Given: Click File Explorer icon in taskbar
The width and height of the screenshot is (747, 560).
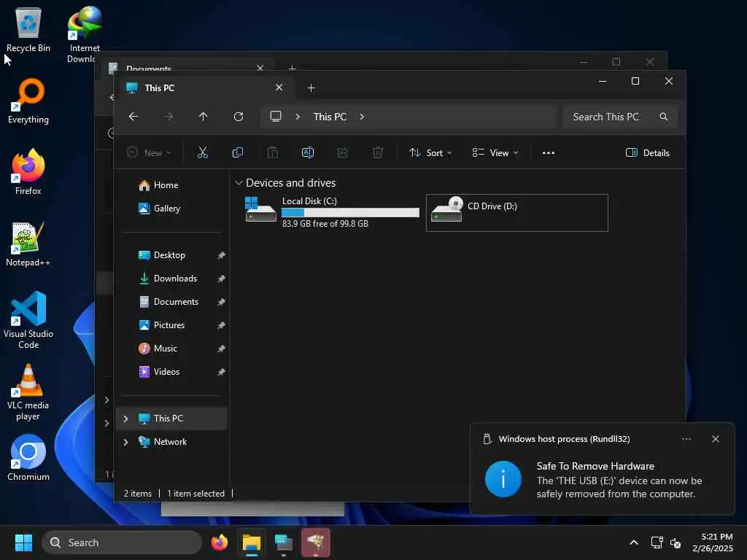Looking at the screenshot, I should [x=252, y=542].
